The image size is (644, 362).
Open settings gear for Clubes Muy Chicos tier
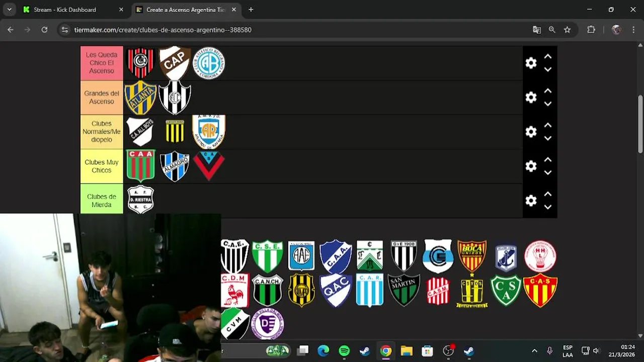[x=531, y=166]
